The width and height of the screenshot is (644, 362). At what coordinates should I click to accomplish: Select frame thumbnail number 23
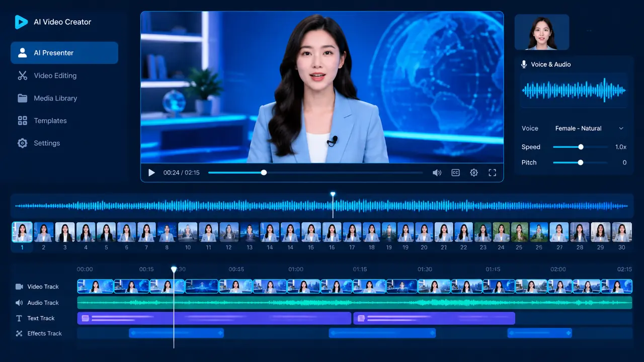pyautogui.click(x=483, y=232)
